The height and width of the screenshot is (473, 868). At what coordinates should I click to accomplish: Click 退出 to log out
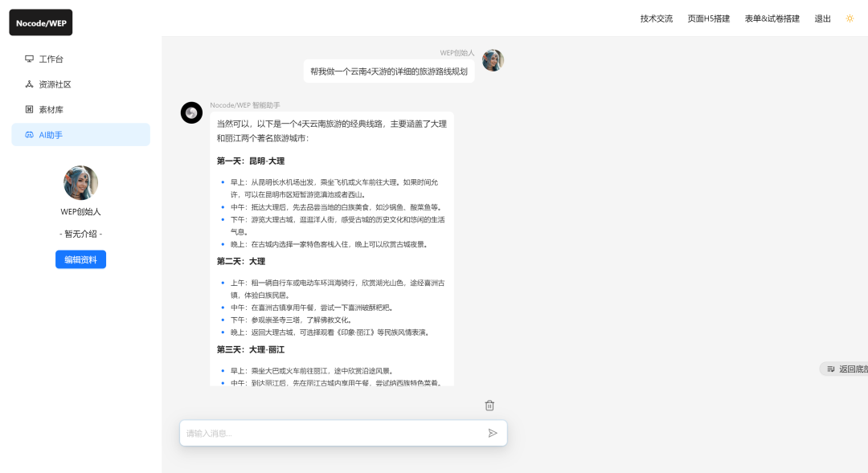pos(822,18)
